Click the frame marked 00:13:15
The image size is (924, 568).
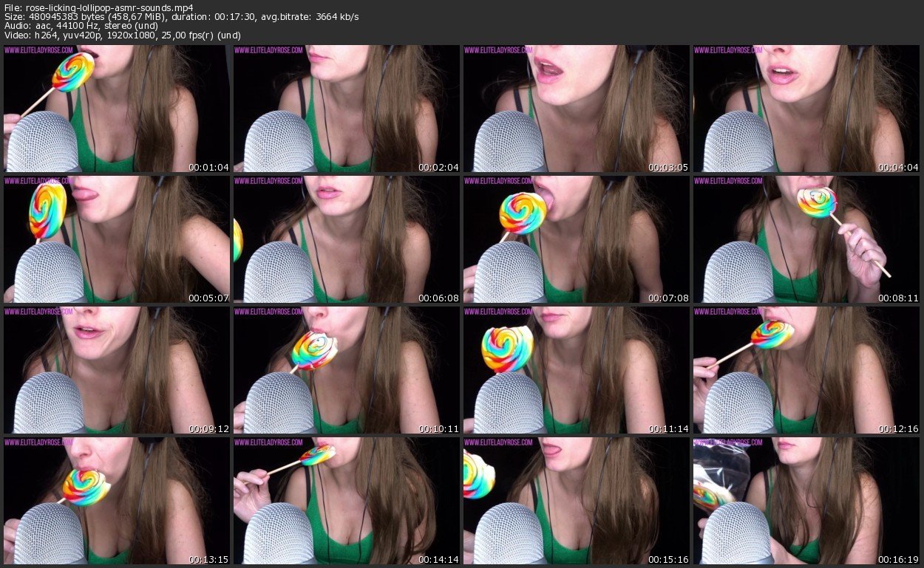[117, 501]
